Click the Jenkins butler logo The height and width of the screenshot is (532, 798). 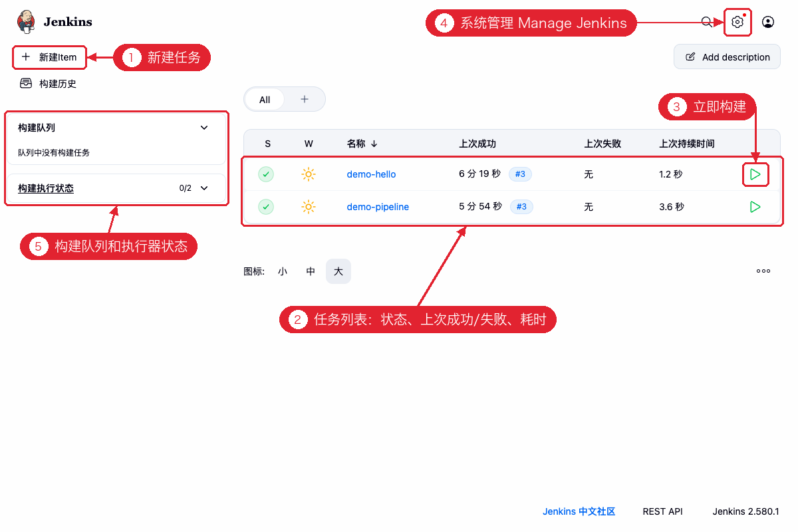coord(26,22)
